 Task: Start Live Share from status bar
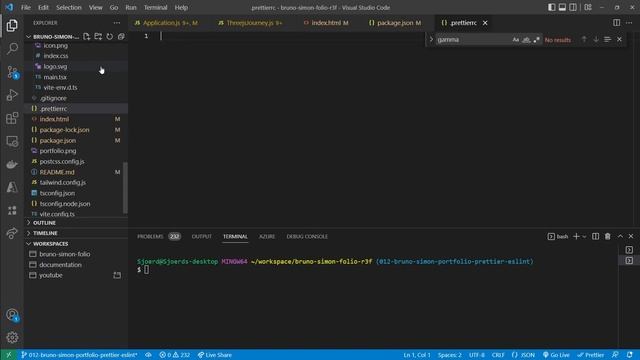215,355
